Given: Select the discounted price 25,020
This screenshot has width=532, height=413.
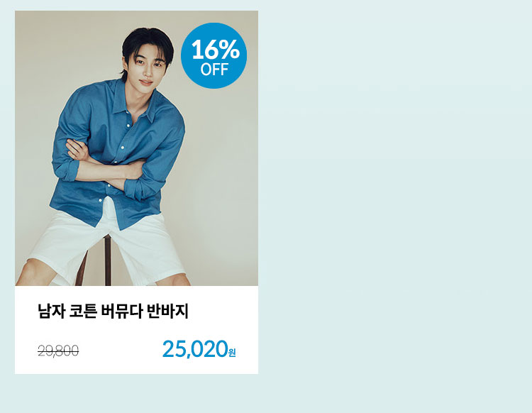Looking at the screenshot, I should [x=195, y=349].
